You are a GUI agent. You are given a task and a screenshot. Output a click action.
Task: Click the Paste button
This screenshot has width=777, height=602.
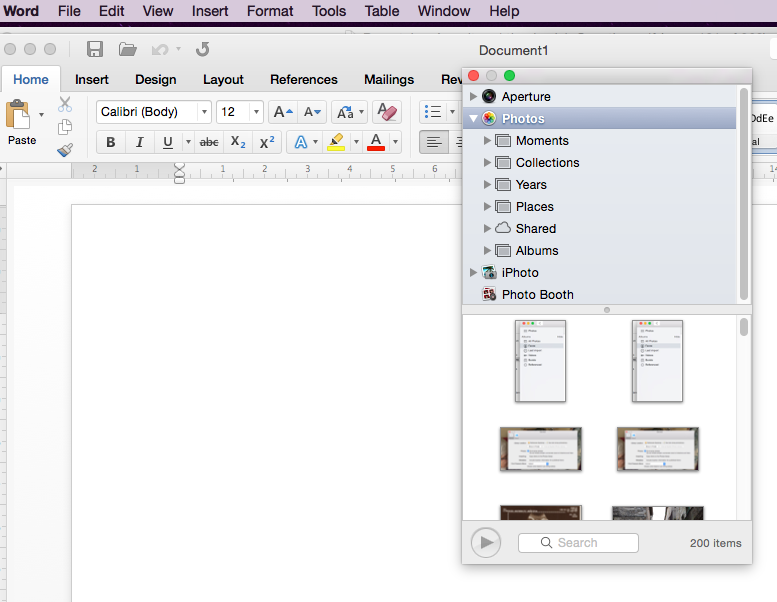point(20,123)
